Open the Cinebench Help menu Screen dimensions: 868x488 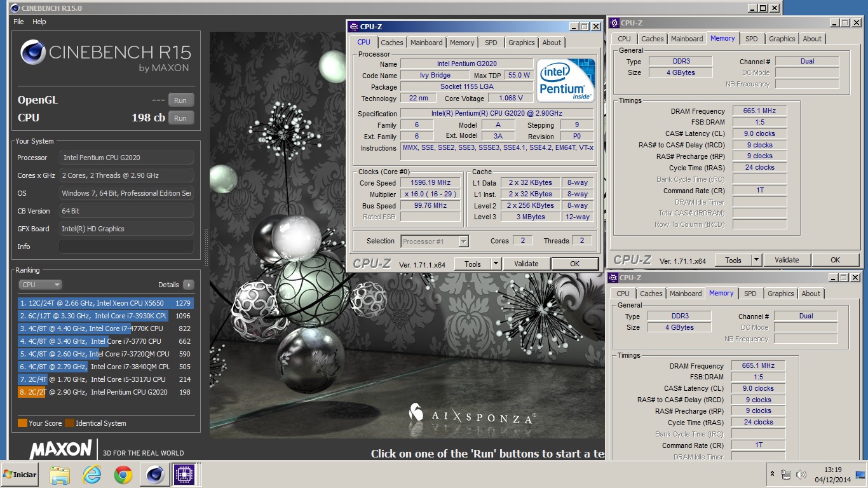[x=39, y=22]
